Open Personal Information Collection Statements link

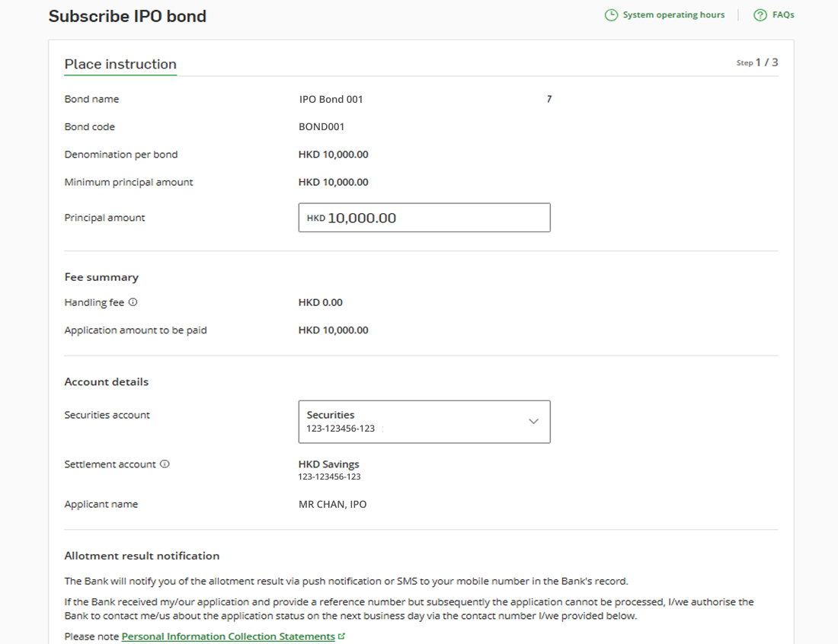pos(228,636)
